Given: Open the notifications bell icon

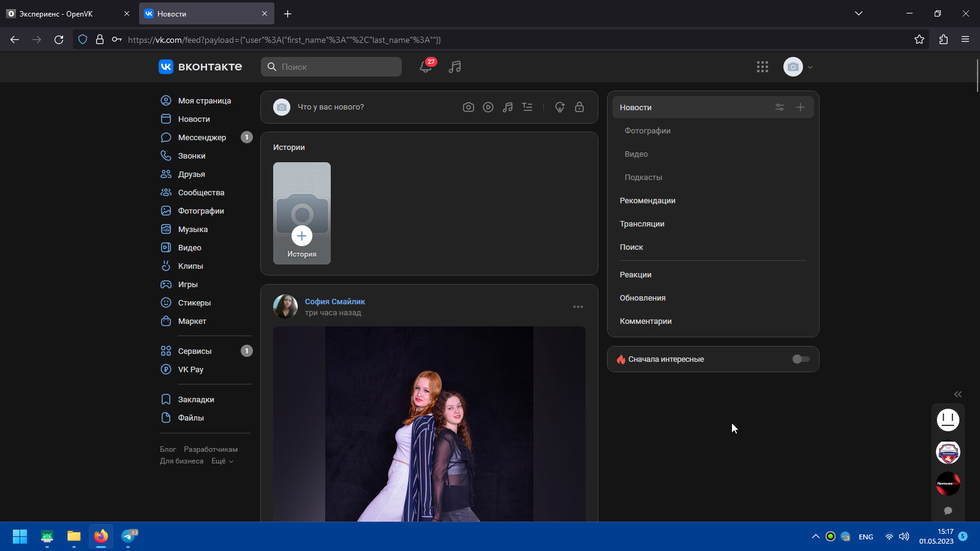Looking at the screenshot, I should (426, 67).
